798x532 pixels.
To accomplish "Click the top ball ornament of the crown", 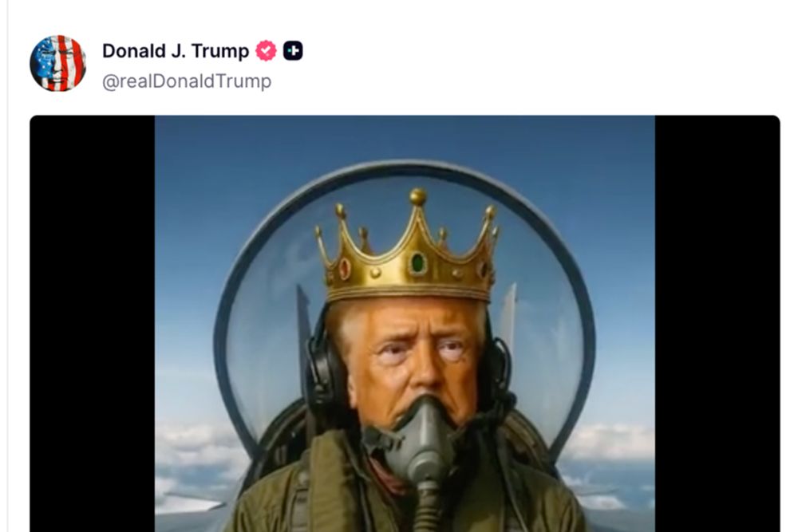I will point(418,197).
